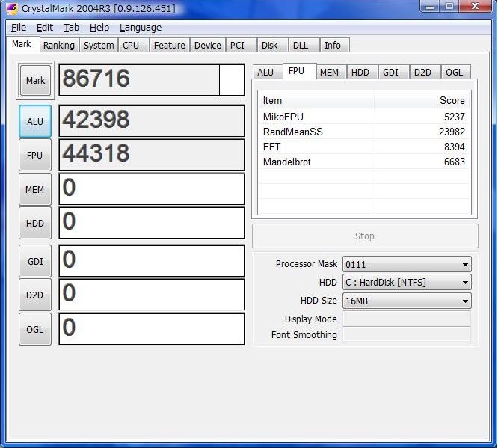Click the MEM score field showing 0
This screenshot has width=498, height=448.
(152, 189)
